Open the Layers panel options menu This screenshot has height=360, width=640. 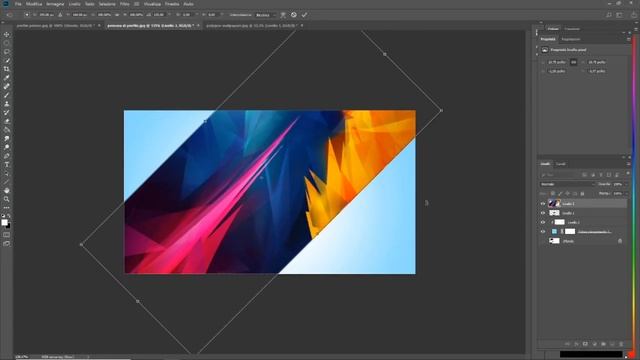point(629,164)
